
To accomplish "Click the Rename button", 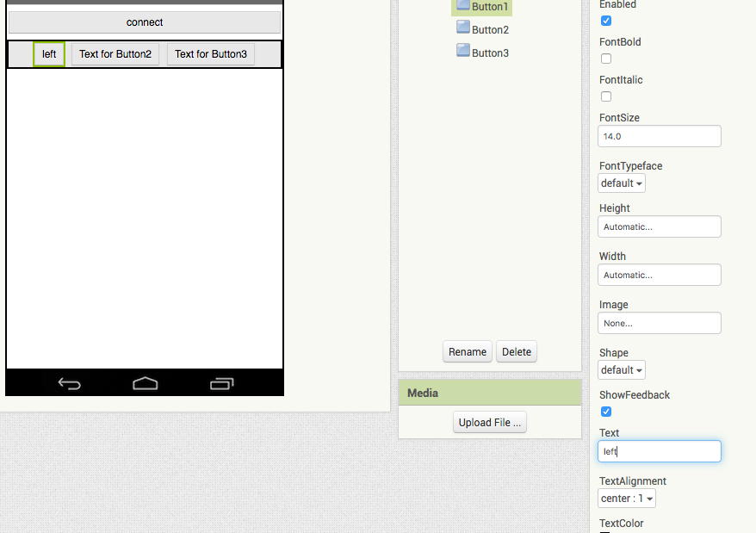I will (468, 351).
